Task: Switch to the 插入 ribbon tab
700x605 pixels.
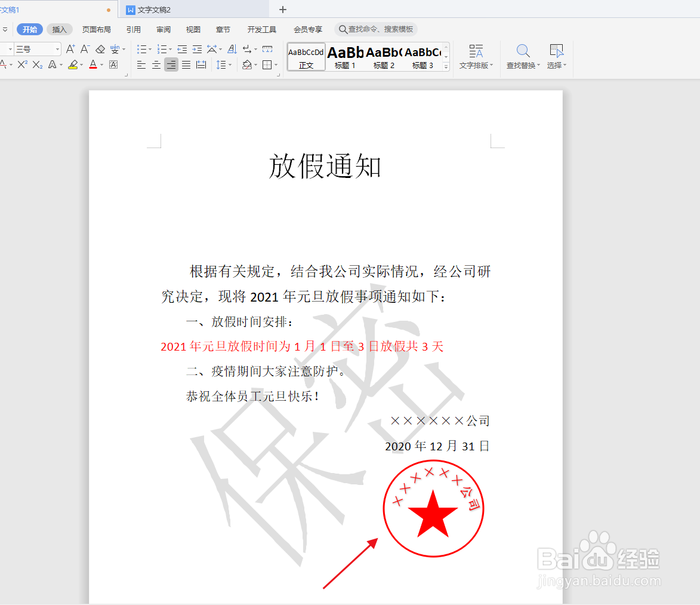Action: click(x=59, y=29)
